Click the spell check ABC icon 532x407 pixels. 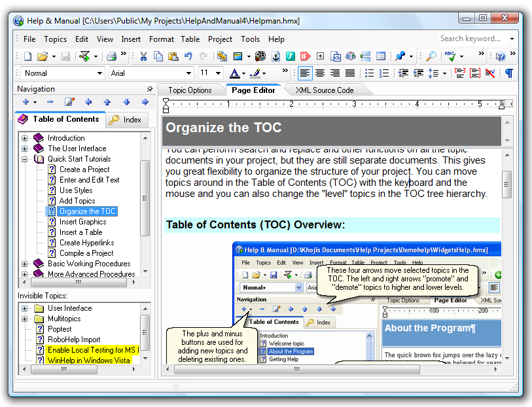450,56
